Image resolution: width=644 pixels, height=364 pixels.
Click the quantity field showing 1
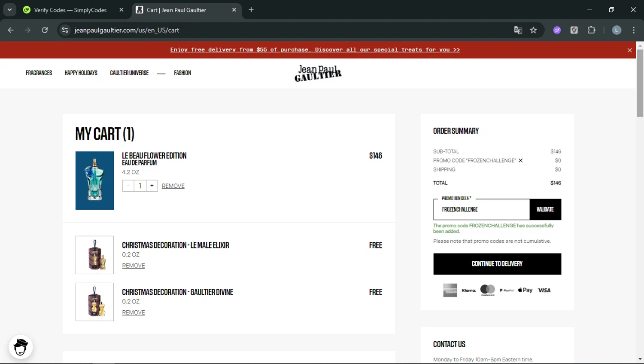(x=140, y=186)
